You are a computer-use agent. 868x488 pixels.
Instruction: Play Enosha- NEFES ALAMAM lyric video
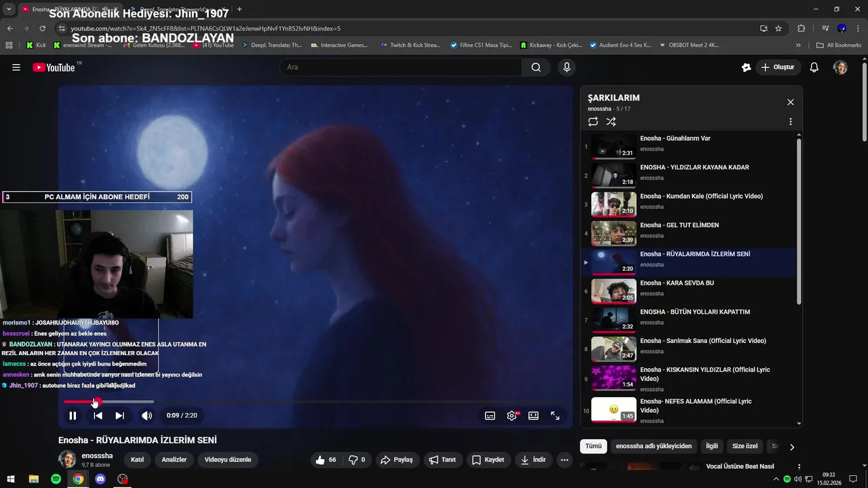[x=688, y=409]
